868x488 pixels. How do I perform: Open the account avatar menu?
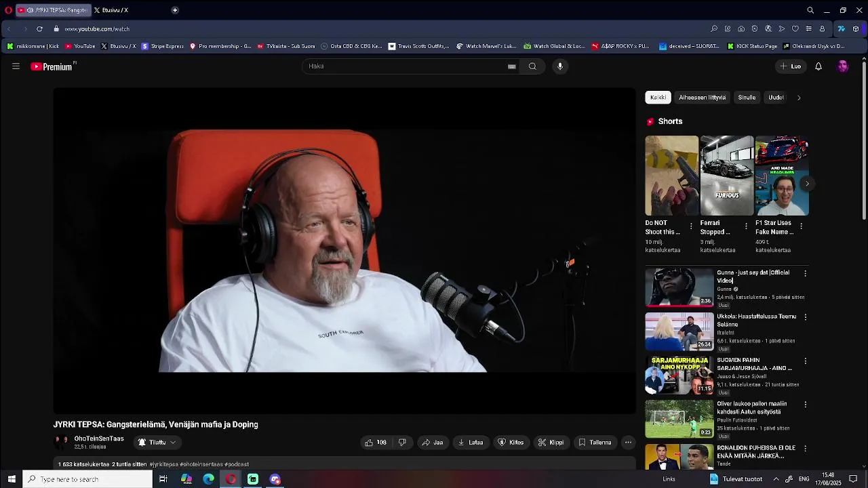coord(843,66)
